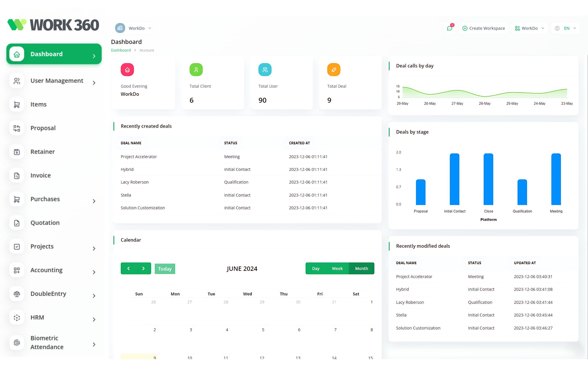Click the Total User teal icon
The image size is (588, 367).
pyautogui.click(x=265, y=70)
